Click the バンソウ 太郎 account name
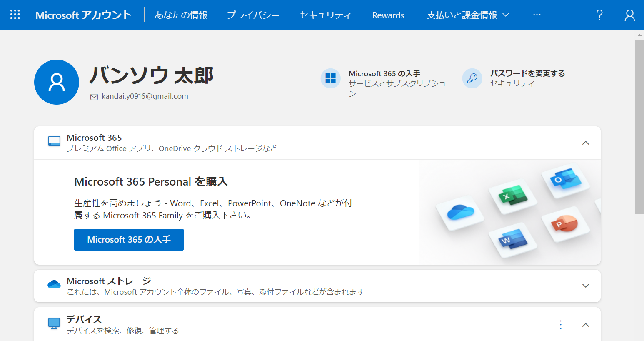This screenshot has width=644, height=341. [x=151, y=75]
